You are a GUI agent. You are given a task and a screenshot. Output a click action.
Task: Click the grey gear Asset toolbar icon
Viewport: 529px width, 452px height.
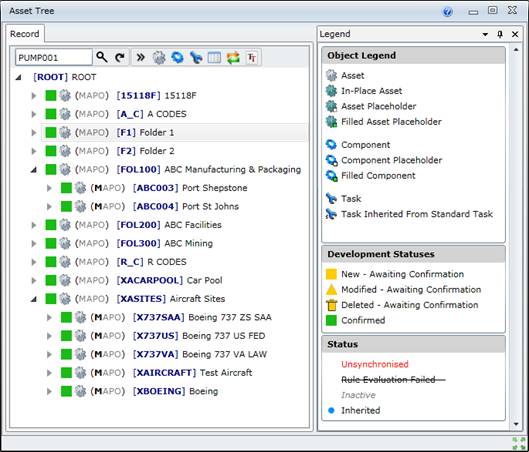(x=159, y=58)
